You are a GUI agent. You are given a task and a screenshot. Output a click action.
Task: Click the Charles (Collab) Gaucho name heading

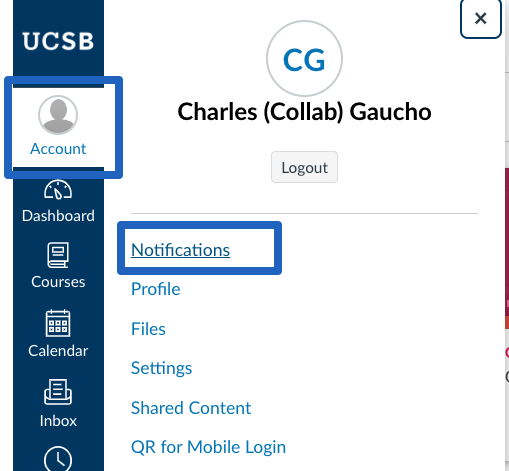304,112
